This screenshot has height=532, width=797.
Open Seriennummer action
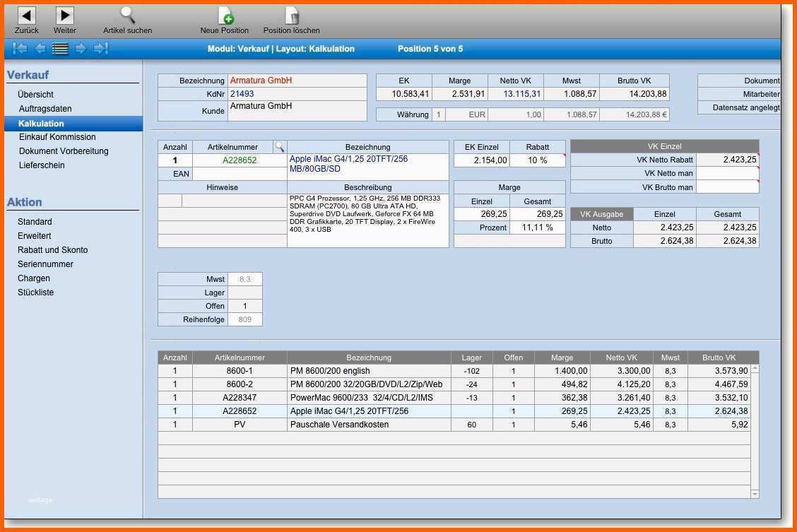coord(45,264)
